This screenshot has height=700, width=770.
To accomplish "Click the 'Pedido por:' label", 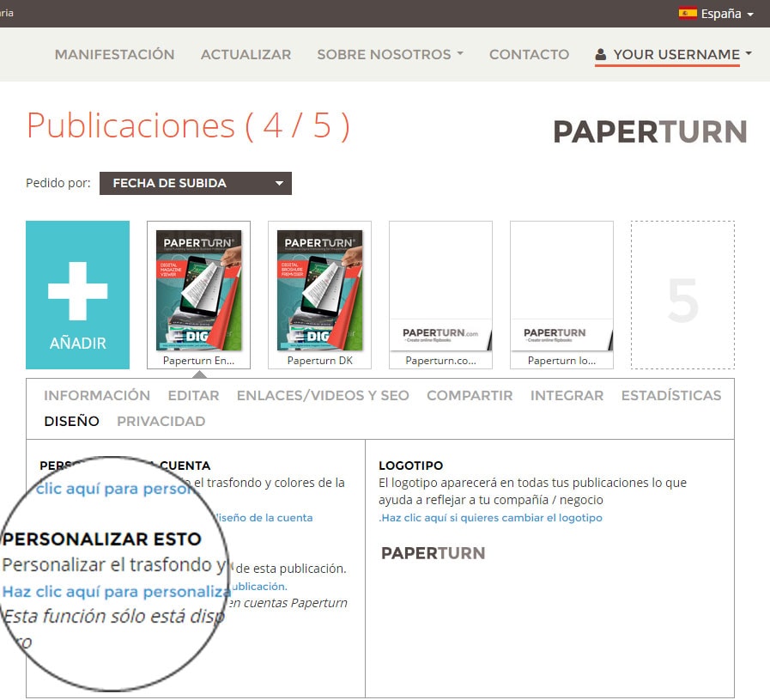I will pos(58,183).
